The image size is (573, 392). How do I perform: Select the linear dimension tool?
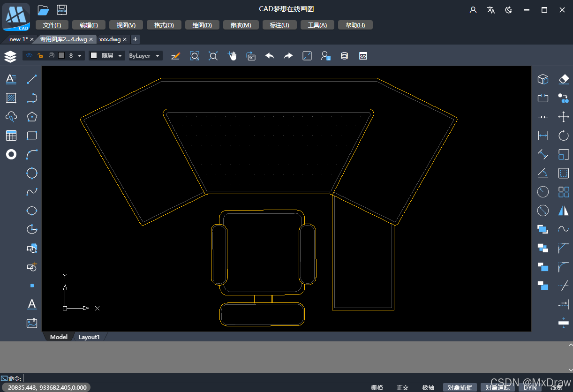coord(543,136)
